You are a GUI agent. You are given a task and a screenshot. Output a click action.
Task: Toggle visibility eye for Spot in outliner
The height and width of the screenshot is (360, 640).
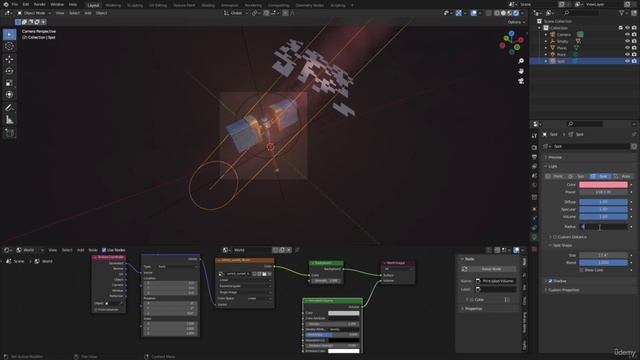pyautogui.click(x=627, y=61)
